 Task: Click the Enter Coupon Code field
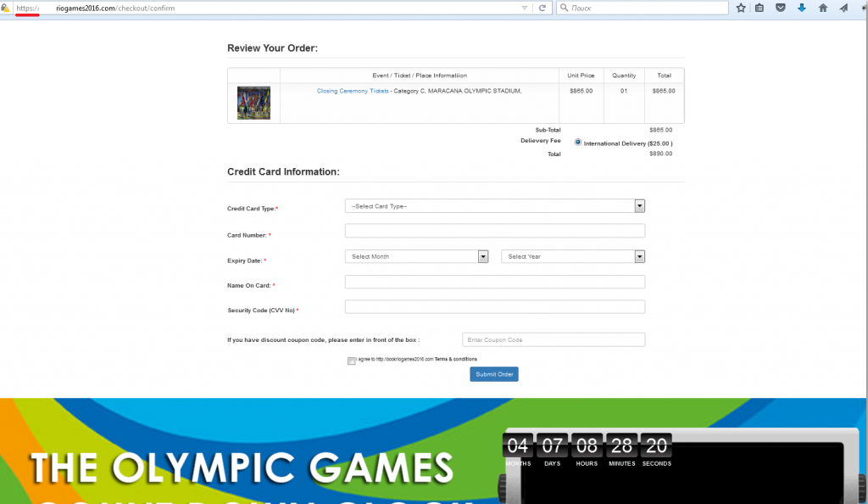pos(554,339)
